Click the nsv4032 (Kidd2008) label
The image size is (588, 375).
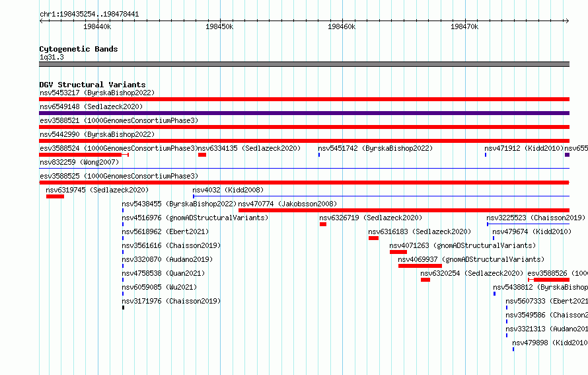228,190
